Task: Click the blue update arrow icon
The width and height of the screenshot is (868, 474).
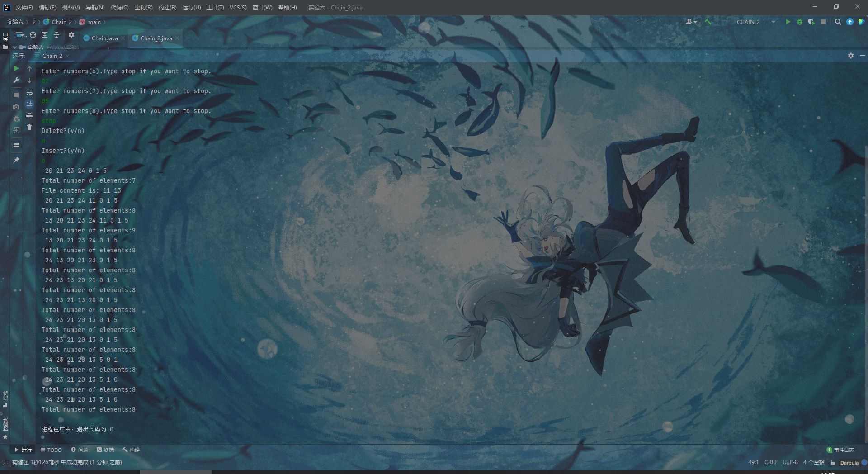Action: click(850, 22)
